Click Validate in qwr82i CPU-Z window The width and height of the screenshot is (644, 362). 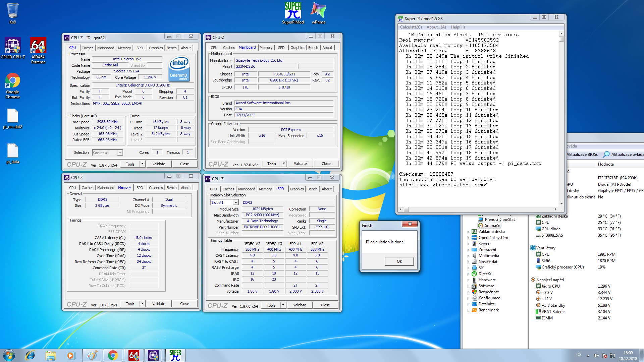(x=159, y=164)
